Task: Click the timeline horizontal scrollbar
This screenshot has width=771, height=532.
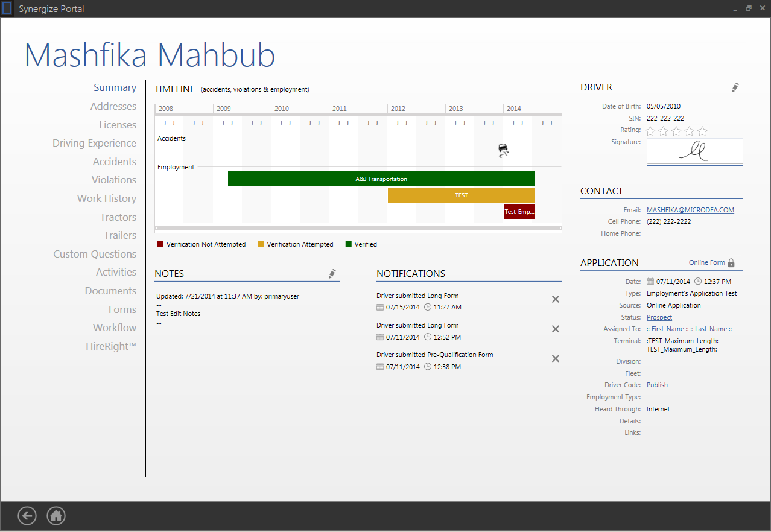Action: (358, 228)
